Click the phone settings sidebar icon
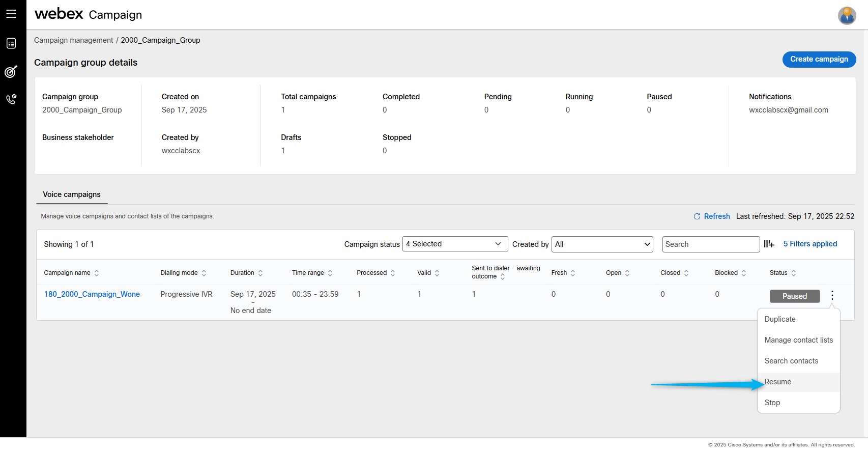The height and width of the screenshot is (451, 868). tap(11, 99)
